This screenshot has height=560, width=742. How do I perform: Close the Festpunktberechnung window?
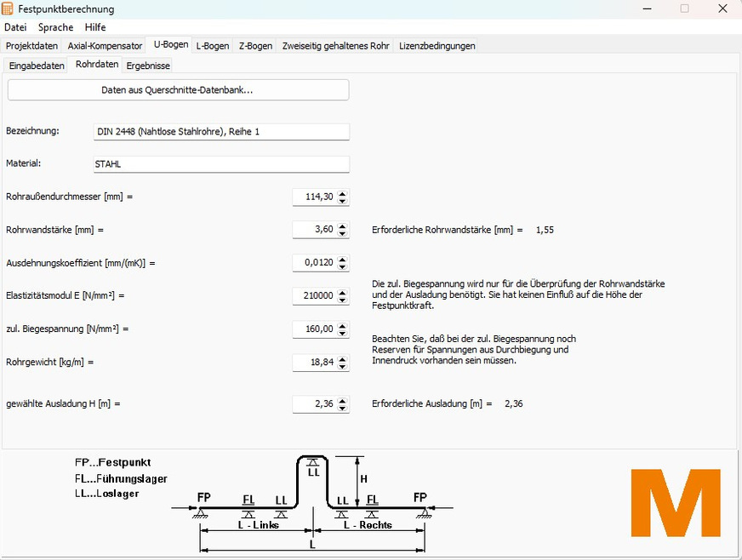[722, 9]
